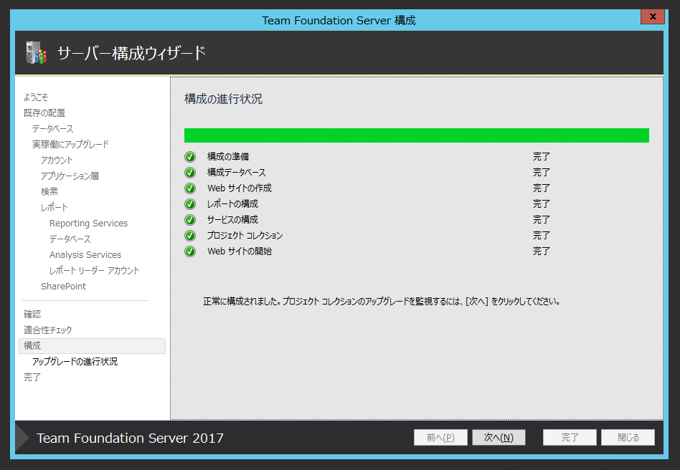The image size is (680, 470).
Task: Click green check icon beside サービスの構成
Action: [190, 220]
